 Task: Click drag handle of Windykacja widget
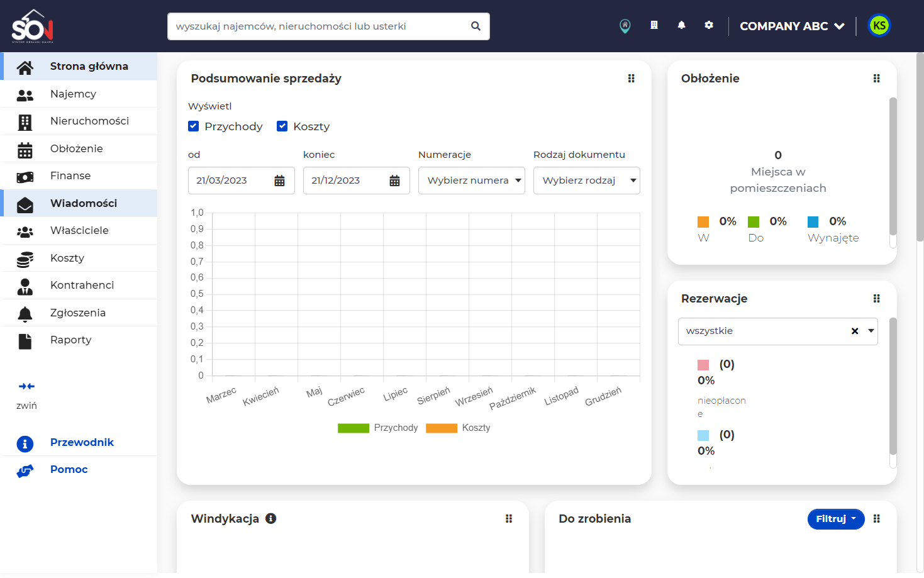coord(509,519)
